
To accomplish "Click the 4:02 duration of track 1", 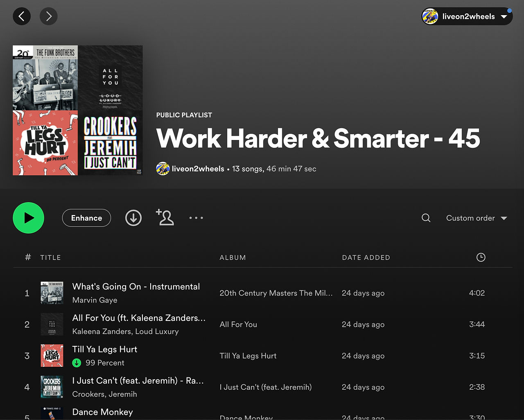I will (477, 293).
